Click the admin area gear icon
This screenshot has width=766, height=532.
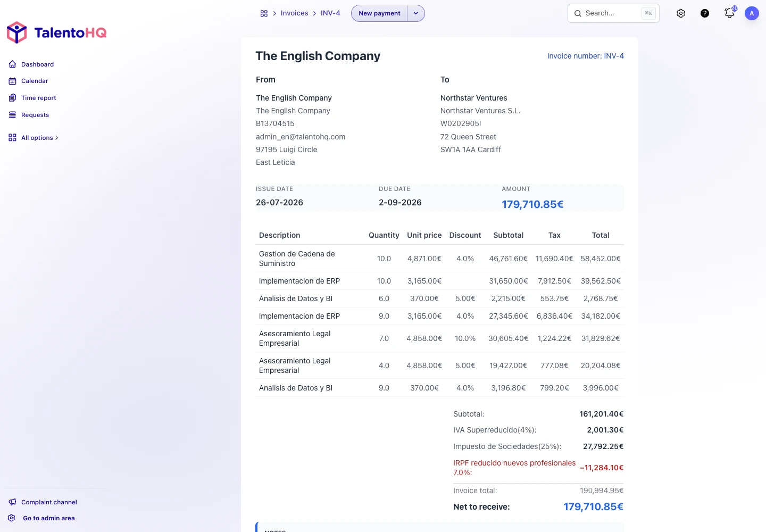point(12,518)
